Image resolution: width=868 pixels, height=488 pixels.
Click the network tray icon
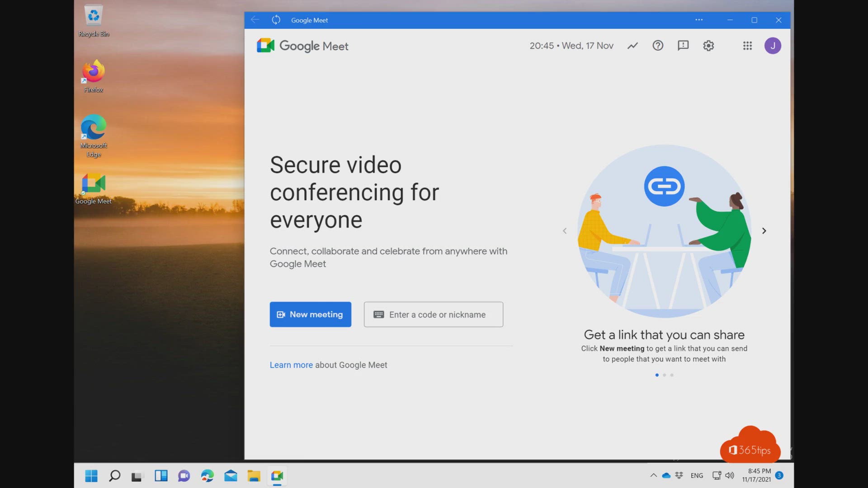[x=717, y=475]
